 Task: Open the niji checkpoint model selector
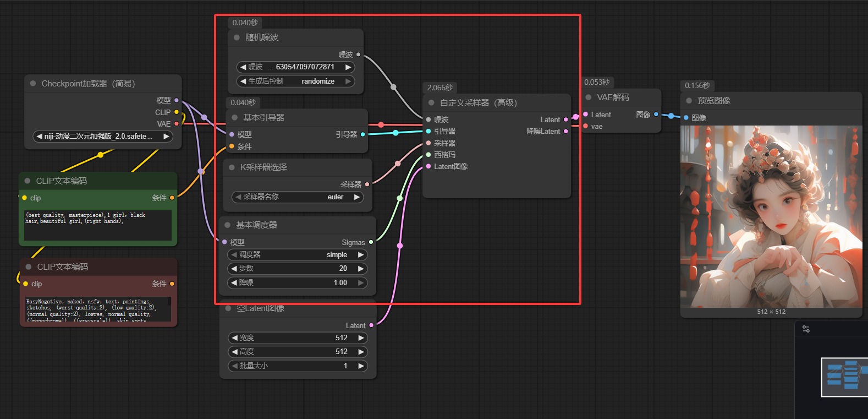click(x=103, y=137)
